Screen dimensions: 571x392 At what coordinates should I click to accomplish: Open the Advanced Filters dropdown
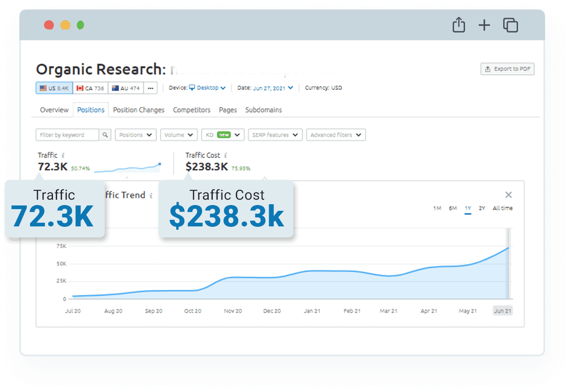(336, 135)
